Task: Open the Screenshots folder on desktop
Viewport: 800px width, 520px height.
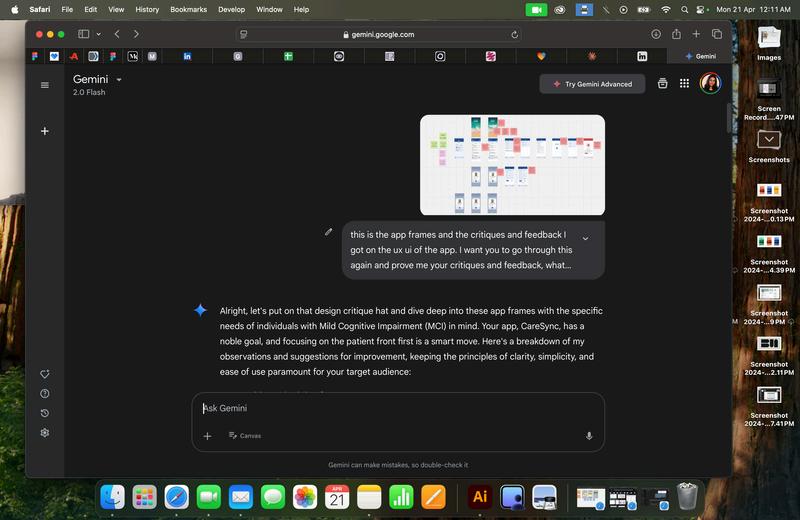Action: point(769,146)
